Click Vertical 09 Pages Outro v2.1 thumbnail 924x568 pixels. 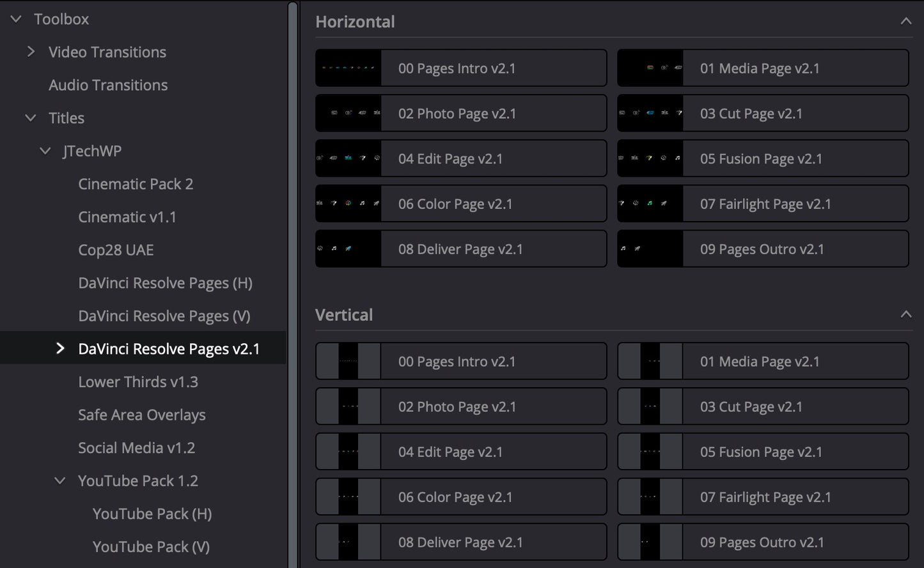click(650, 542)
